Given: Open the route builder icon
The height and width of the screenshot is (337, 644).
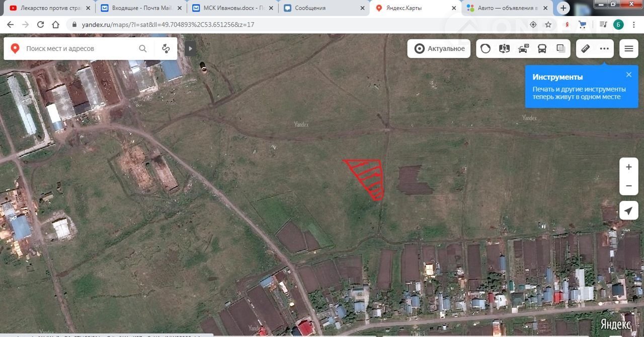Looking at the screenshot, I should coord(166,48).
